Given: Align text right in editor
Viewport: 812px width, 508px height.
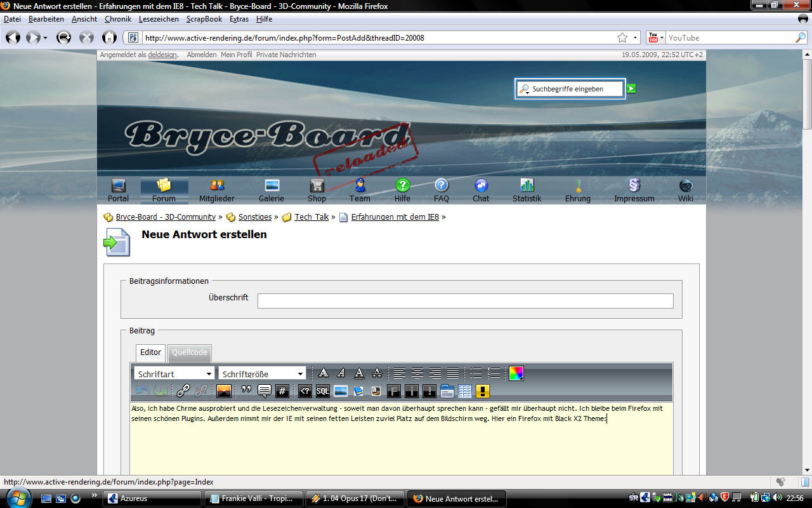Looking at the screenshot, I should coord(435,373).
